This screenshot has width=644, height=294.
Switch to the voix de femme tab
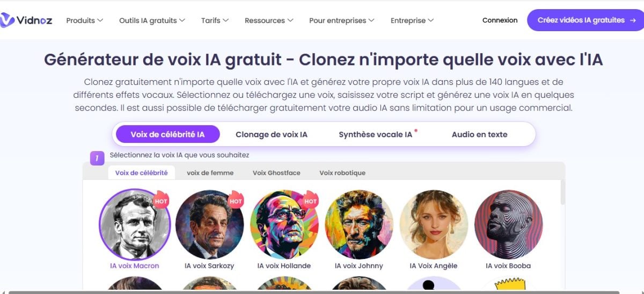click(210, 173)
